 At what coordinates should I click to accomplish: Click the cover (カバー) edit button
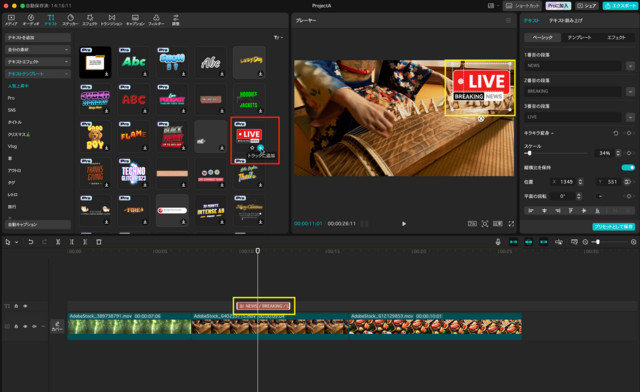tap(57, 326)
